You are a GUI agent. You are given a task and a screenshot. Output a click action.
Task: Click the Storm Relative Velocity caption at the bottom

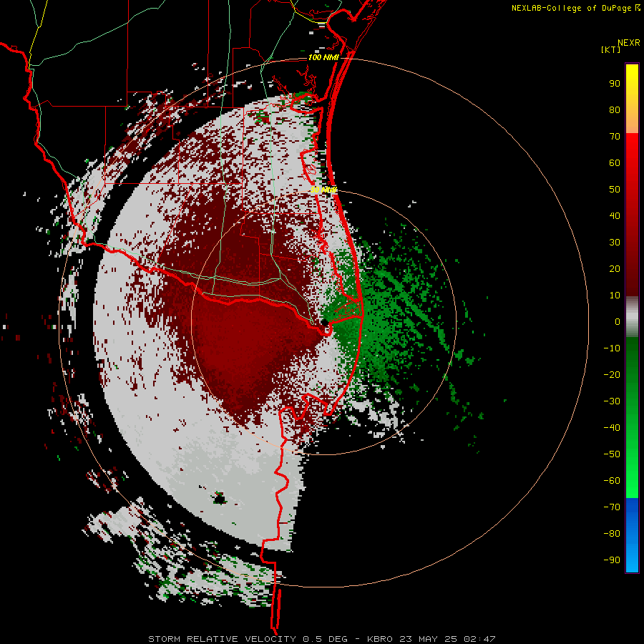click(322, 639)
